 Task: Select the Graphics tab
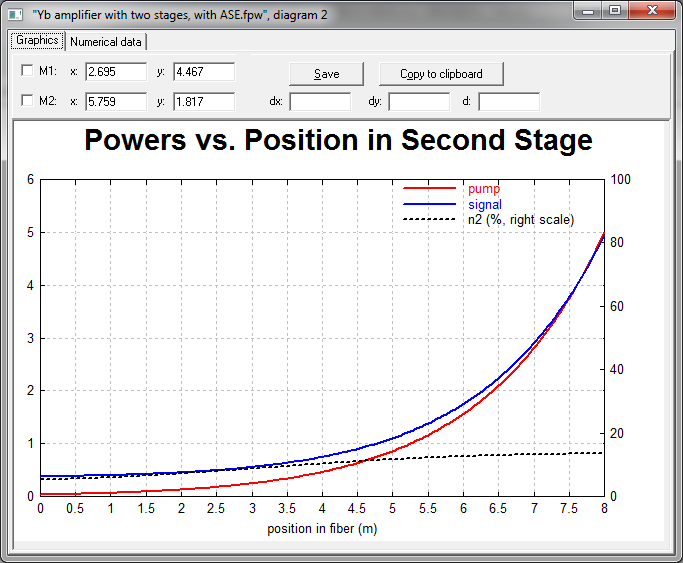37,41
